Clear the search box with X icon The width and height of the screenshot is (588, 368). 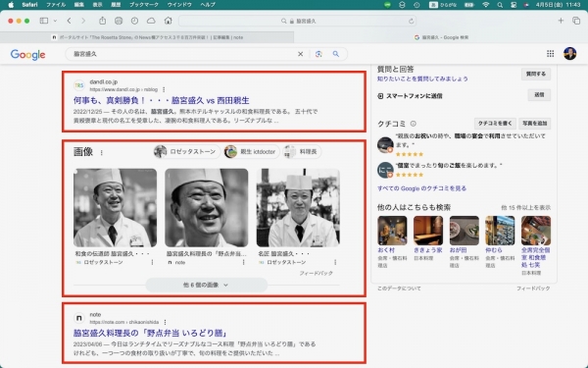(301, 54)
